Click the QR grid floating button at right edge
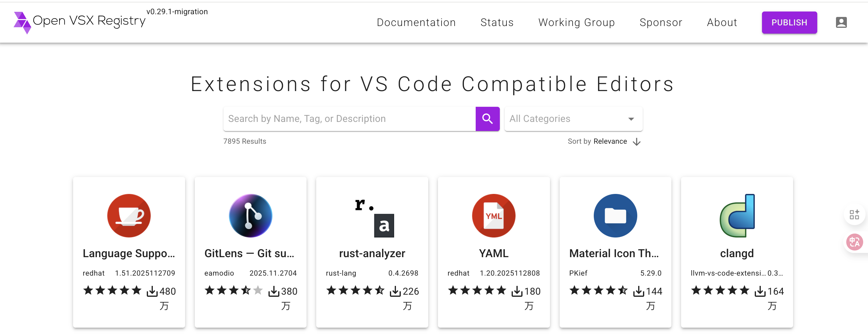Image resolution: width=868 pixels, height=334 pixels. click(x=854, y=214)
